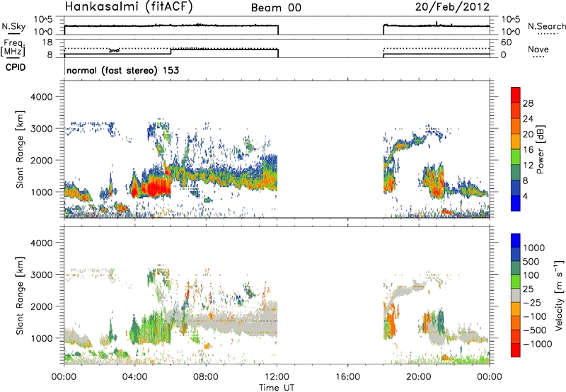Click the "500" Velocity colorbar value

coord(531,261)
